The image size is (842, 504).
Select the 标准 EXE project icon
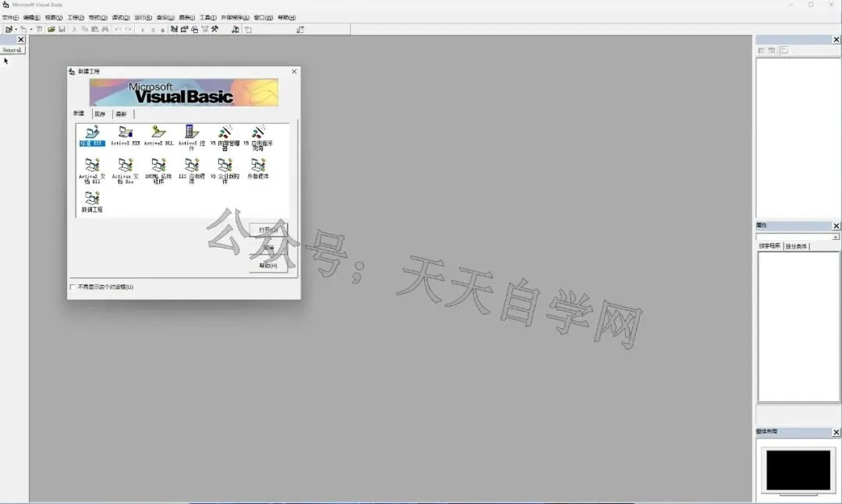92,136
